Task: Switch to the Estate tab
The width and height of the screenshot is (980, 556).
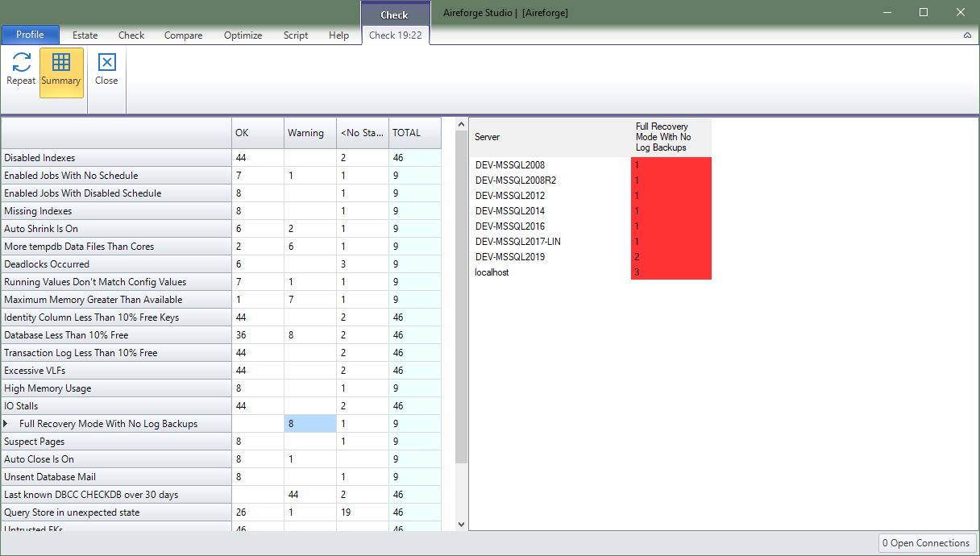Action: (85, 35)
